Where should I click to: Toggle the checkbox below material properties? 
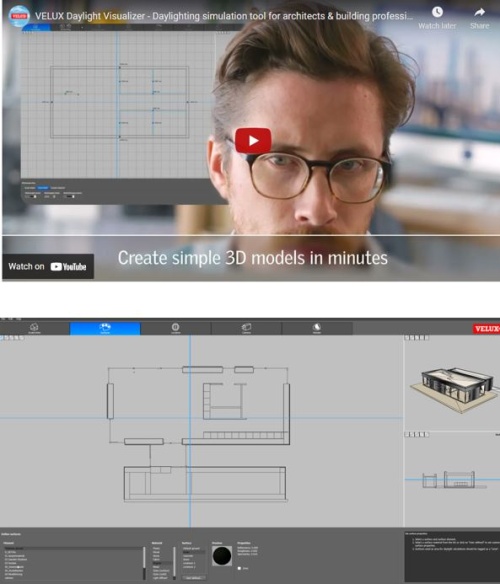[239, 568]
